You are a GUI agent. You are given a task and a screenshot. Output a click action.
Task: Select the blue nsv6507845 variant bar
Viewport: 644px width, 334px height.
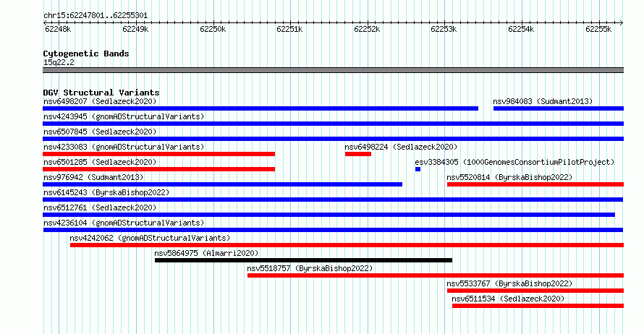(x=333, y=139)
